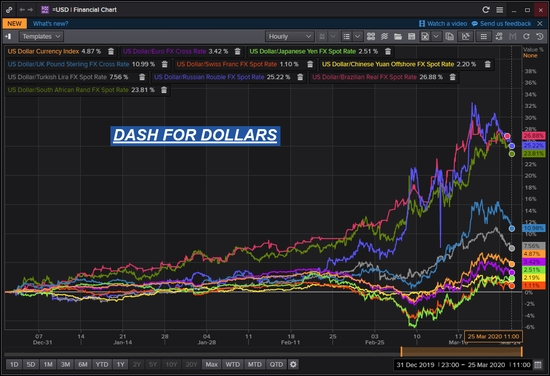Click the link icon in title bar
550x376 pixels.
(9, 10)
